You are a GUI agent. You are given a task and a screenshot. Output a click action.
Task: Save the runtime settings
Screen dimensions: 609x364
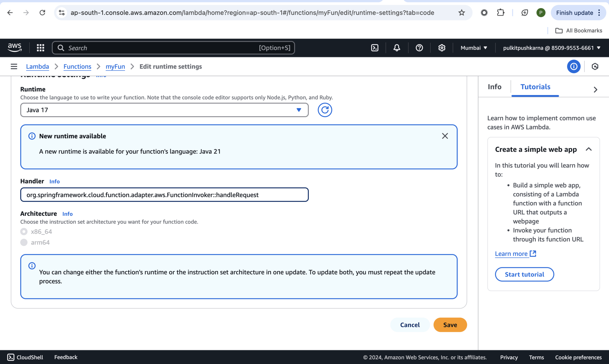click(x=450, y=325)
